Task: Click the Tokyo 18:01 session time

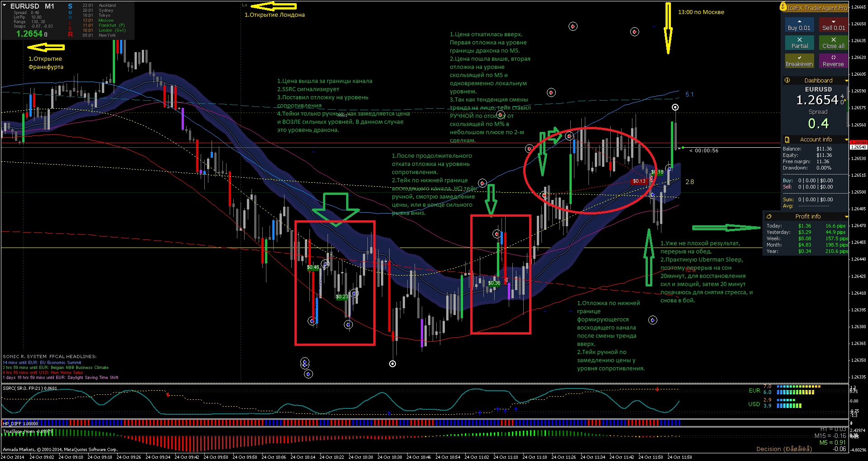Action: [87, 15]
